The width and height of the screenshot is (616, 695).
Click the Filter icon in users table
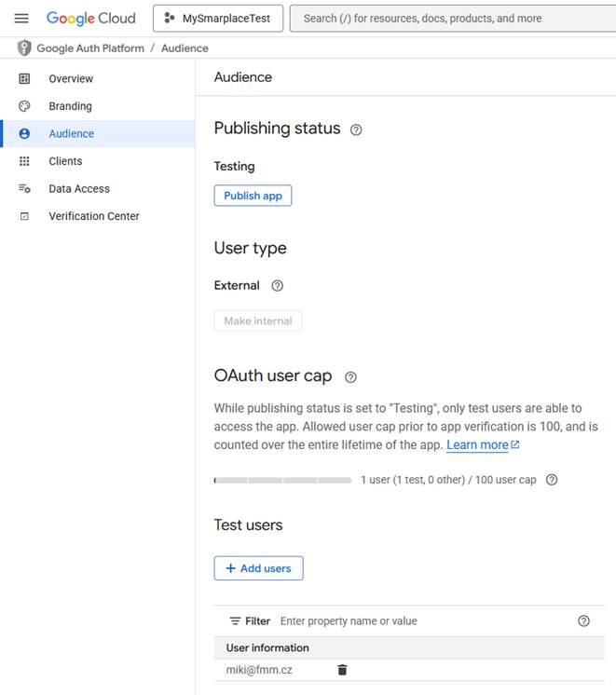click(x=236, y=621)
